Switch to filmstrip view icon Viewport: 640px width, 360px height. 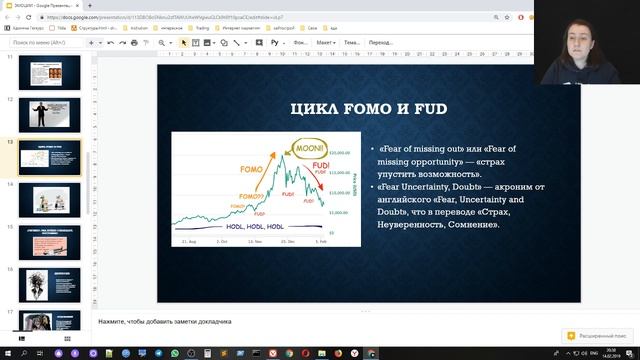click(22, 339)
